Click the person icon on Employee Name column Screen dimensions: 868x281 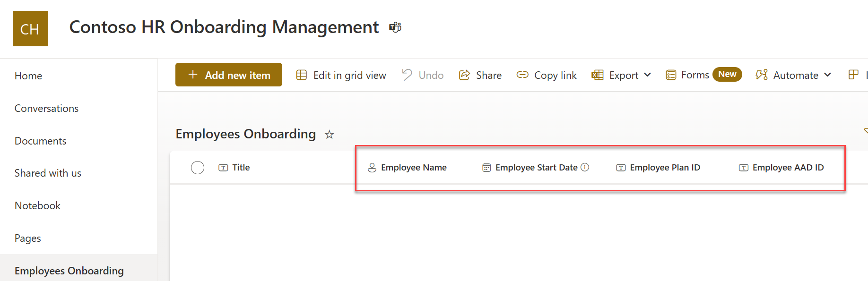coord(372,168)
